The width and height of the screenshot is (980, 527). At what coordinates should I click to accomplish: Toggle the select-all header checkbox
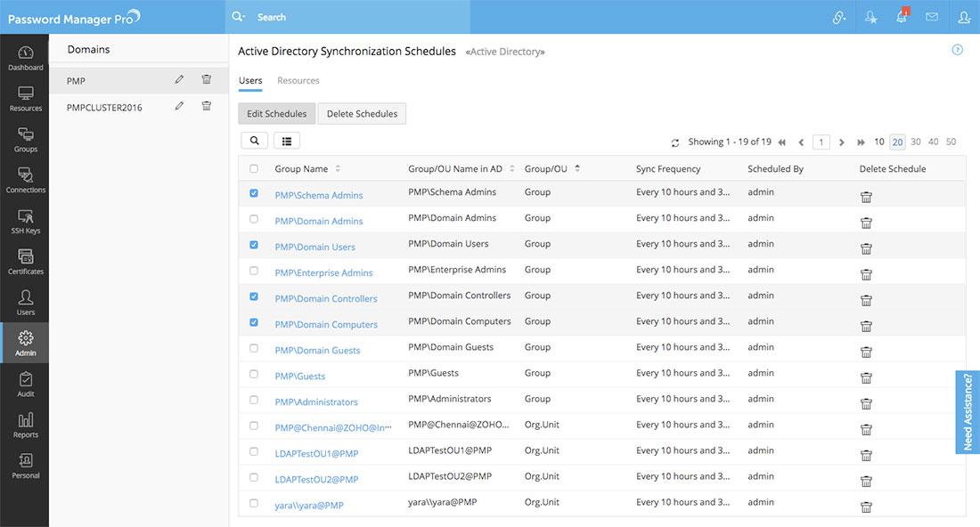(255, 169)
